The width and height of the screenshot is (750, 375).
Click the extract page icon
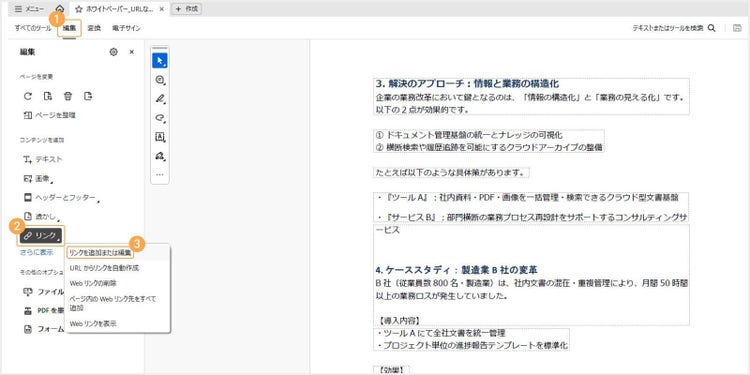click(x=88, y=96)
